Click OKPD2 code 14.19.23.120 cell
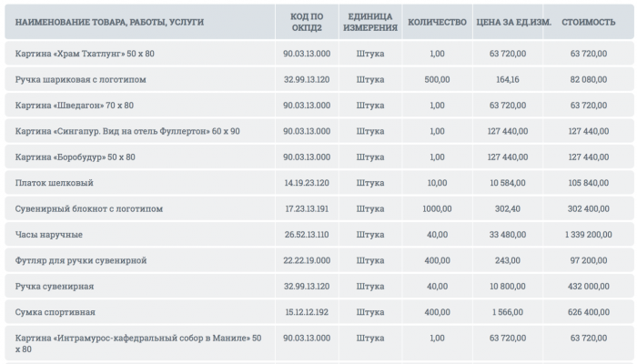 point(306,183)
